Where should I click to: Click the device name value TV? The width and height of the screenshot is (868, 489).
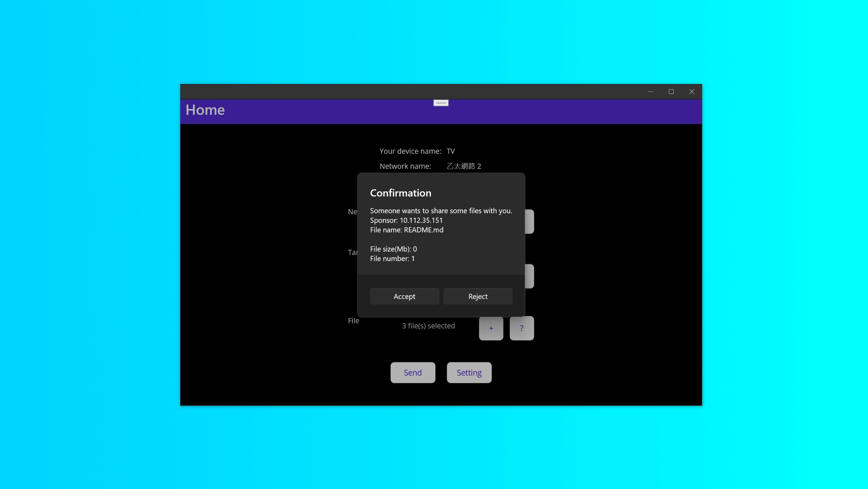click(x=450, y=151)
